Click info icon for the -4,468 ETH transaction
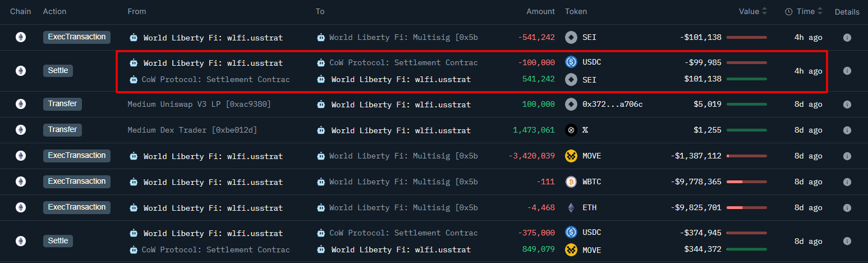Screen dimensions: 868x263 (847, 208)
